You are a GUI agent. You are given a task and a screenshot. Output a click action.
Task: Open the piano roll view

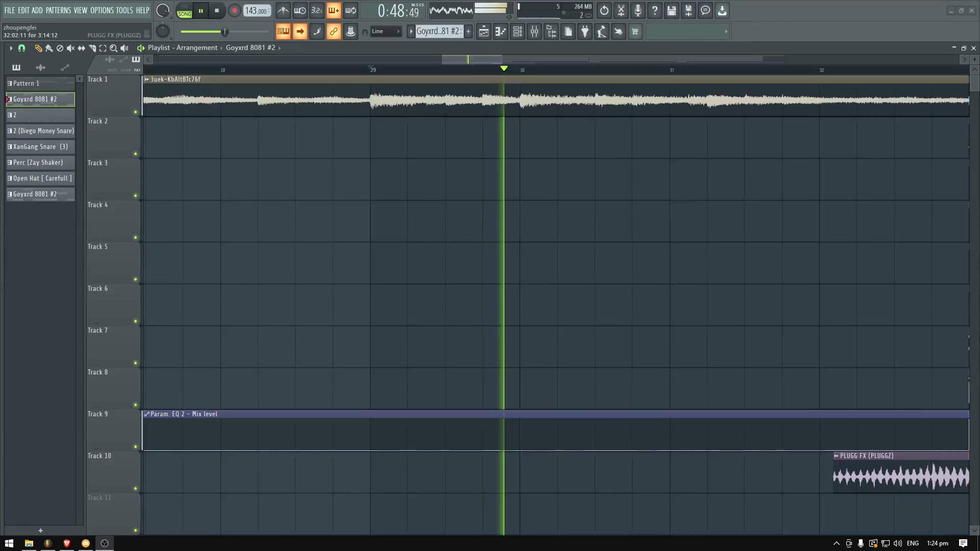501,32
